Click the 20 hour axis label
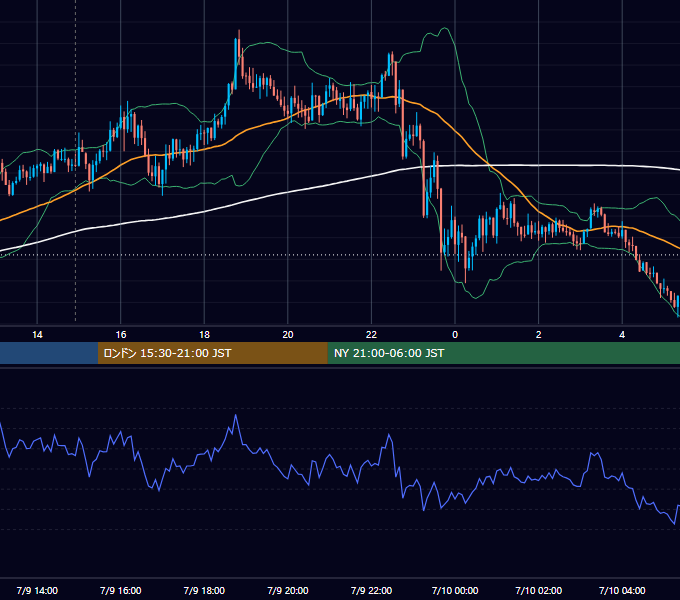 tap(288, 335)
